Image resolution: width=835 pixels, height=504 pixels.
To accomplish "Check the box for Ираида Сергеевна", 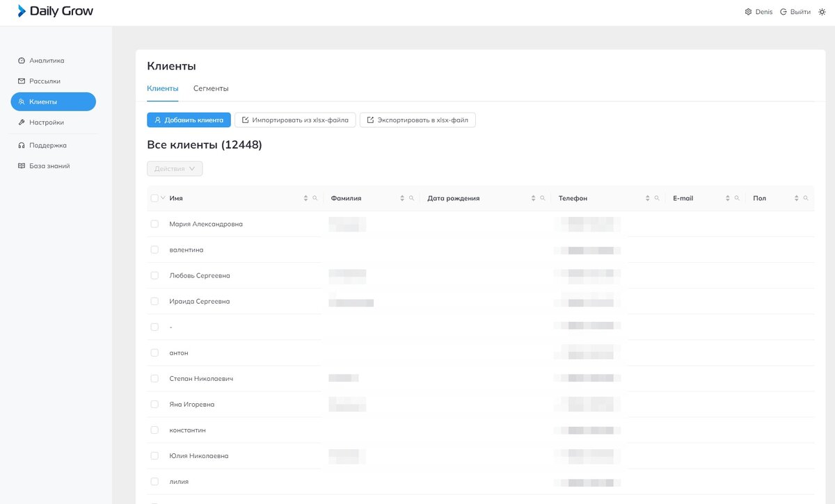I will [x=154, y=301].
